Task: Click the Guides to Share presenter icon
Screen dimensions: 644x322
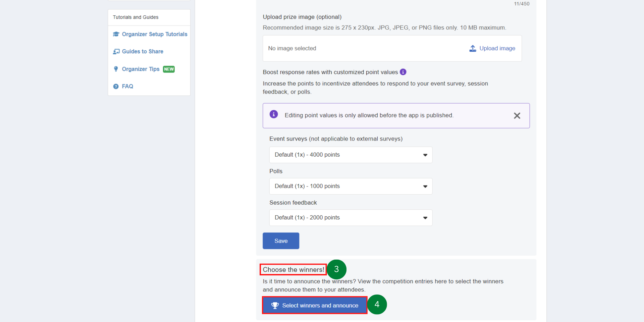Action: coord(116,51)
